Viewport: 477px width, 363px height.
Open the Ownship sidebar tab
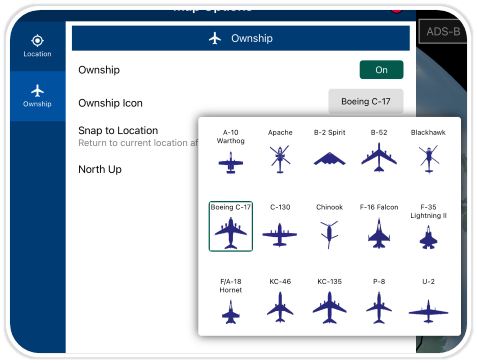pos(37,96)
